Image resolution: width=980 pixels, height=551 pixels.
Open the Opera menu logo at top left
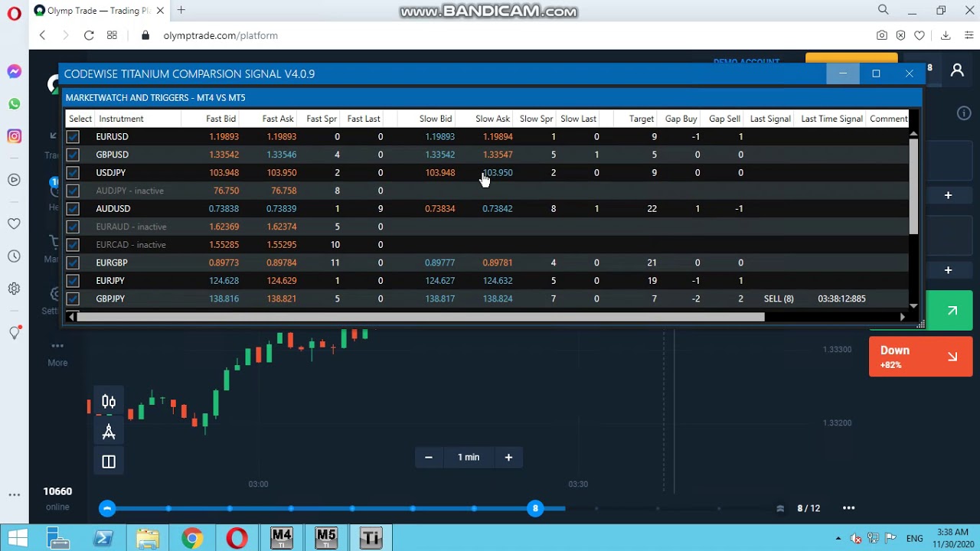[14, 14]
